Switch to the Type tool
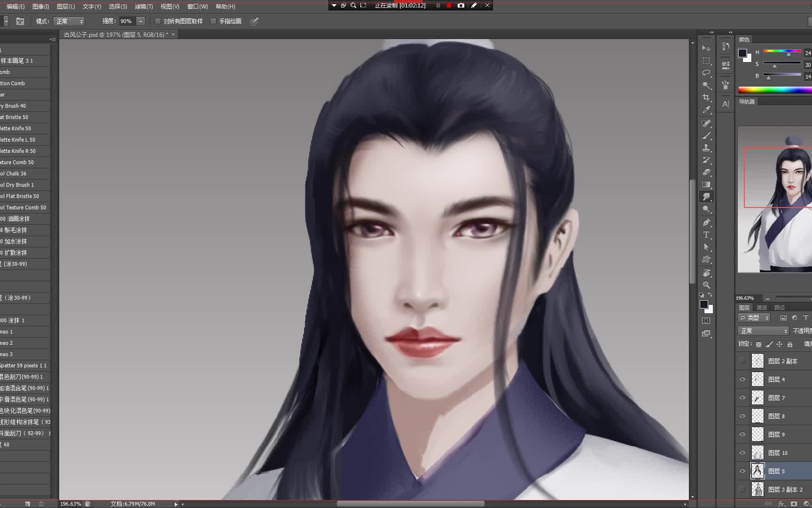The height and width of the screenshot is (508, 812). (706, 234)
